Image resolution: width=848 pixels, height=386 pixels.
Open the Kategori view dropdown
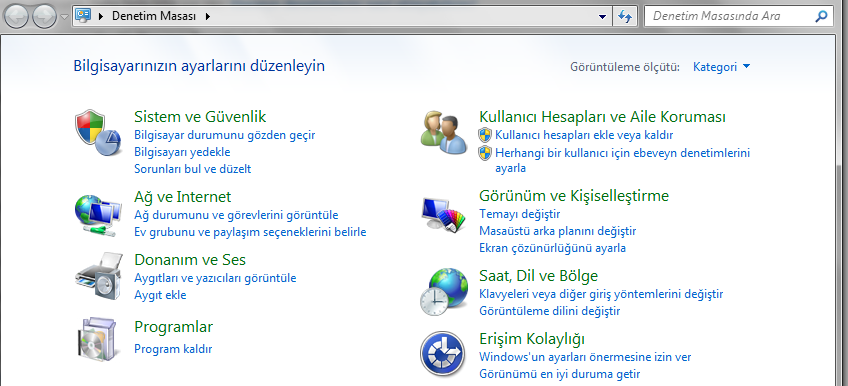click(722, 67)
